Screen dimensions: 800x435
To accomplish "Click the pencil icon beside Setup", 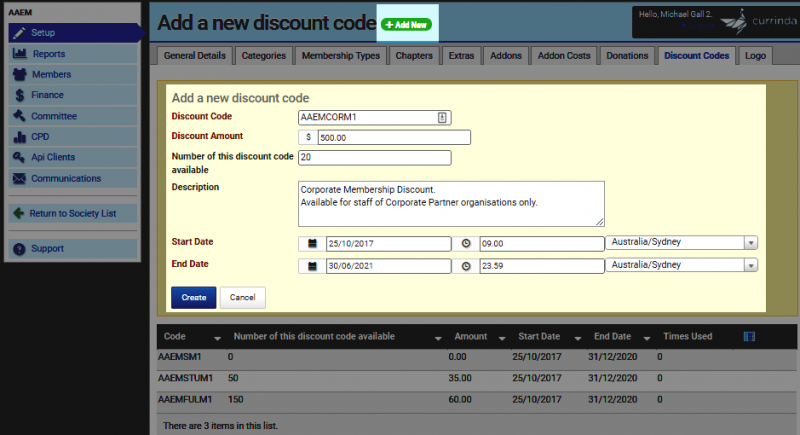I will point(19,33).
